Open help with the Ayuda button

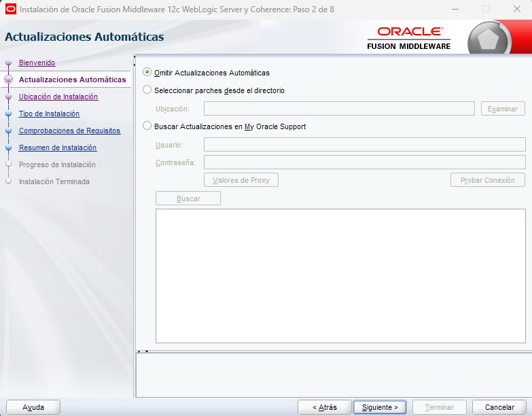coord(33,407)
